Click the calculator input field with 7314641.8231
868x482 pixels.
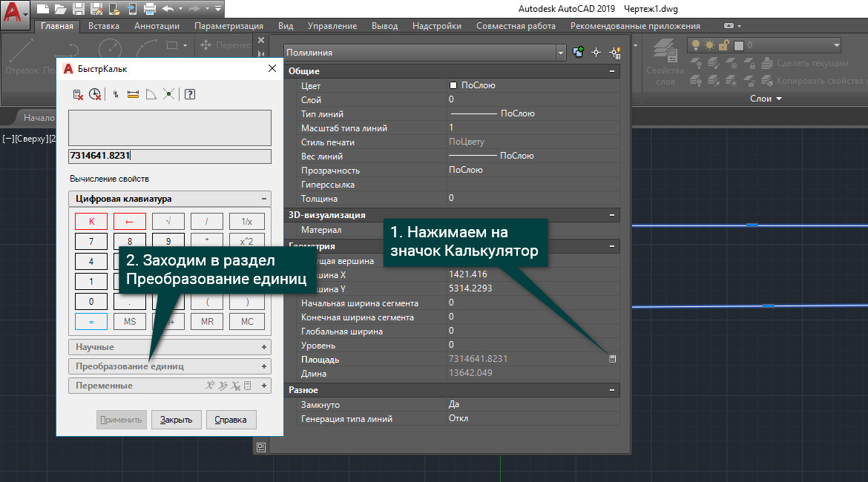pos(169,156)
